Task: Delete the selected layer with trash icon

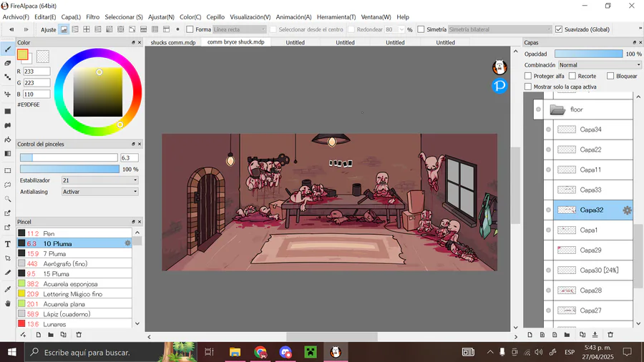Action: coord(610,335)
